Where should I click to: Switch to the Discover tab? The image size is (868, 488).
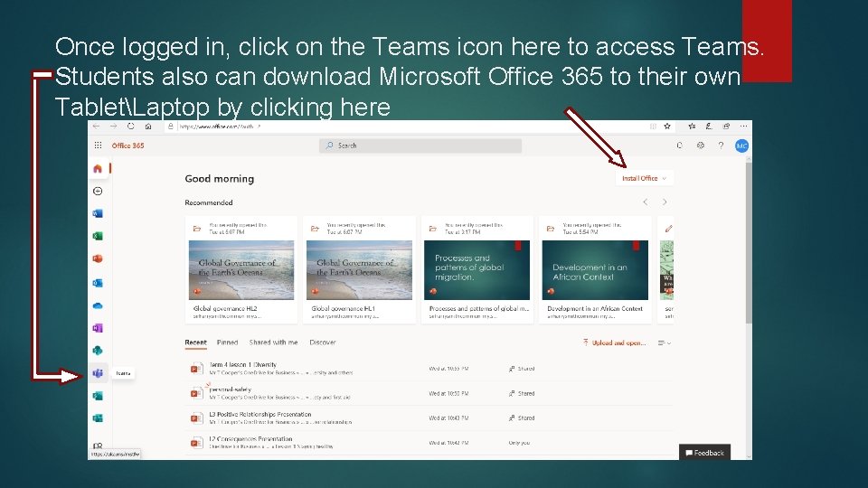tap(323, 343)
